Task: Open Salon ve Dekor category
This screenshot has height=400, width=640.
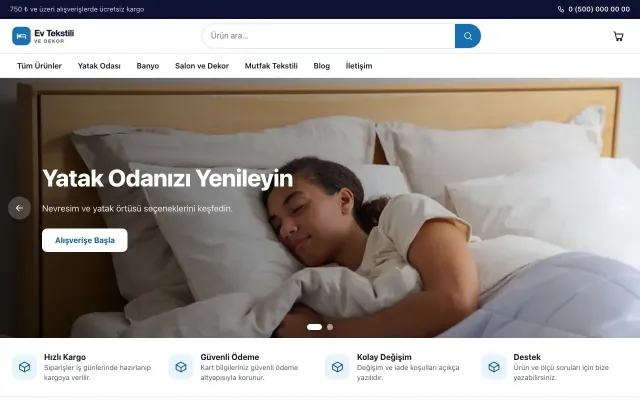Action: pyautogui.click(x=202, y=66)
